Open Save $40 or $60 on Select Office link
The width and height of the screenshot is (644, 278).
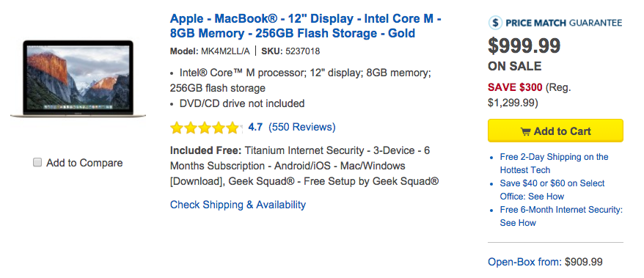(x=552, y=190)
